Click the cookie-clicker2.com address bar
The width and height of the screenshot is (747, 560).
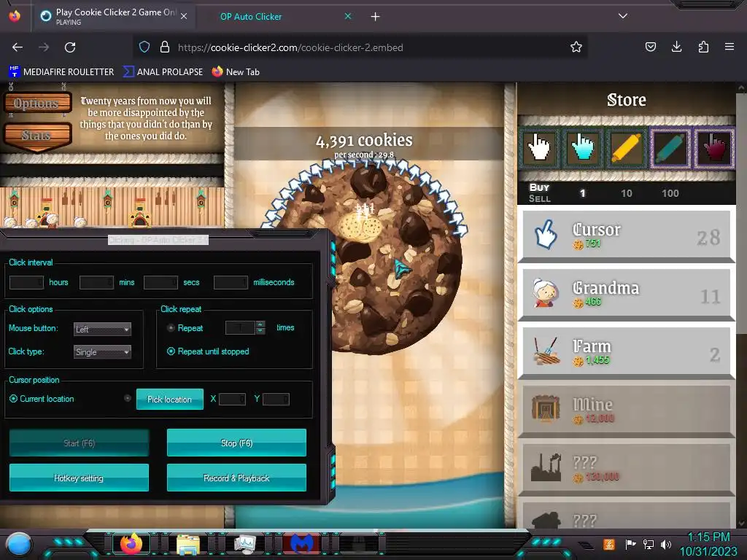[x=362, y=47]
